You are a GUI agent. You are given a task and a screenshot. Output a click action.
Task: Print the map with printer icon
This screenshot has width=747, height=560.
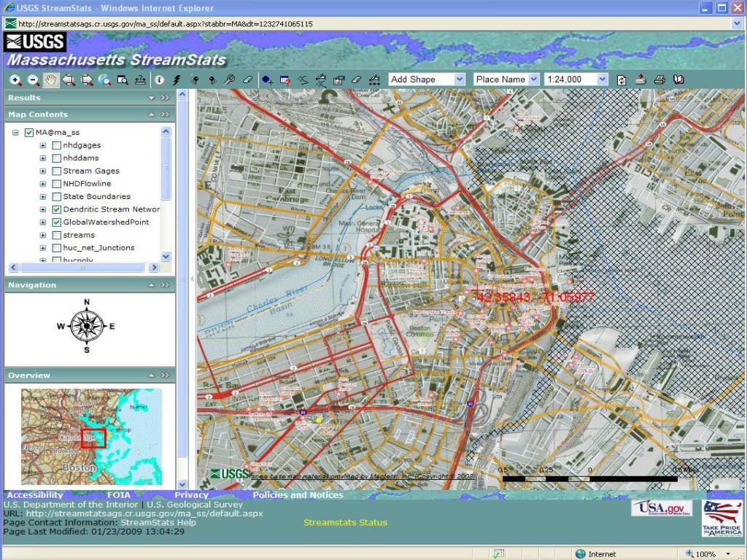point(659,79)
